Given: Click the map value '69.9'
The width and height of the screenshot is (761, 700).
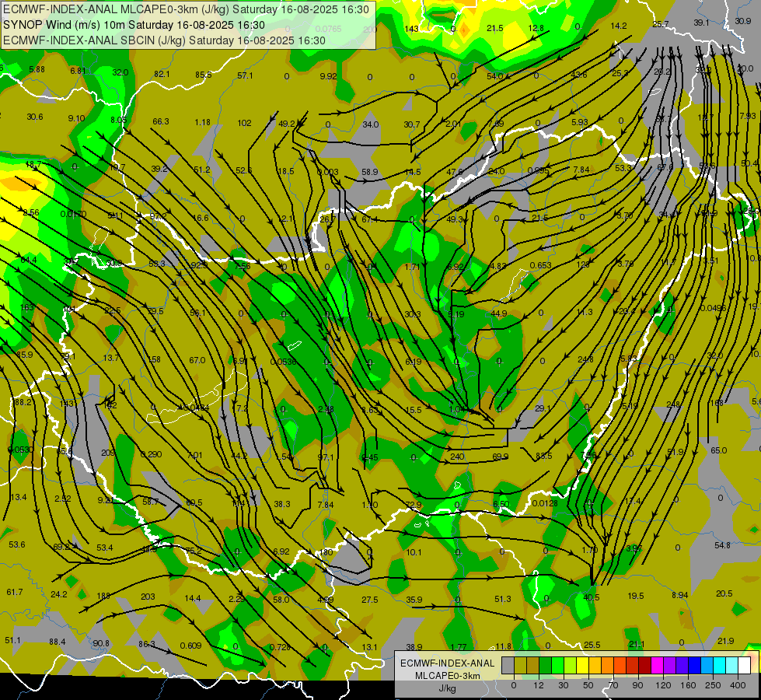Looking at the screenshot, I should 500,457.
